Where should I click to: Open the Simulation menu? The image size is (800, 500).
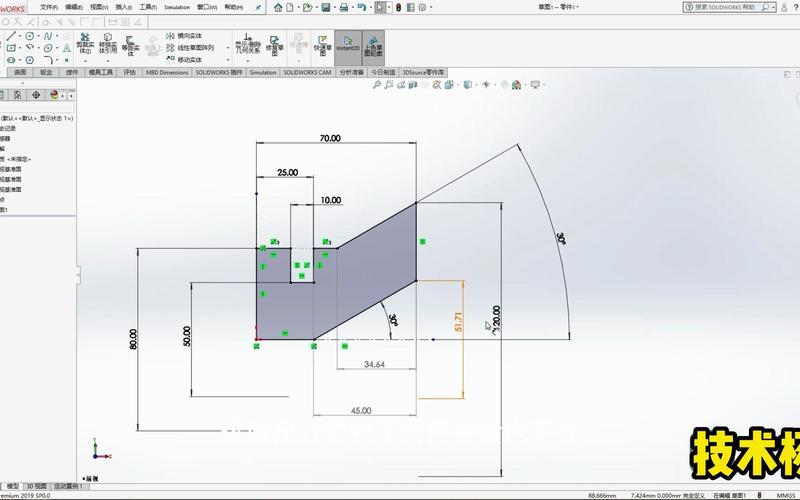(177, 7)
